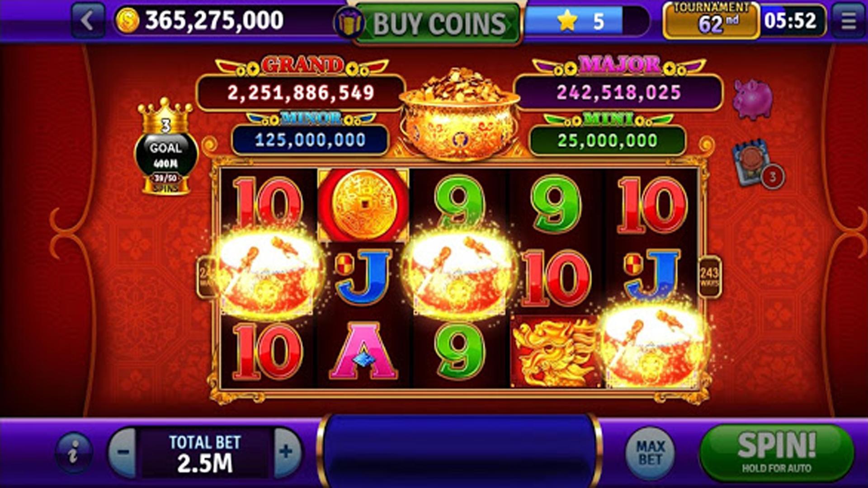Open the Tournament 62nd ranking panel
This screenshot has height=488, width=868.
tap(711, 21)
